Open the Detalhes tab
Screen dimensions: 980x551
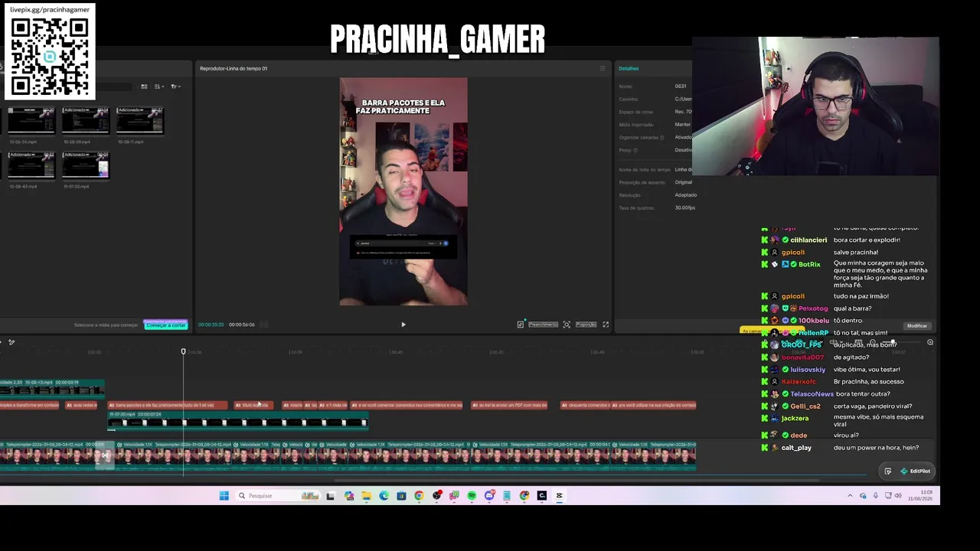629,68
